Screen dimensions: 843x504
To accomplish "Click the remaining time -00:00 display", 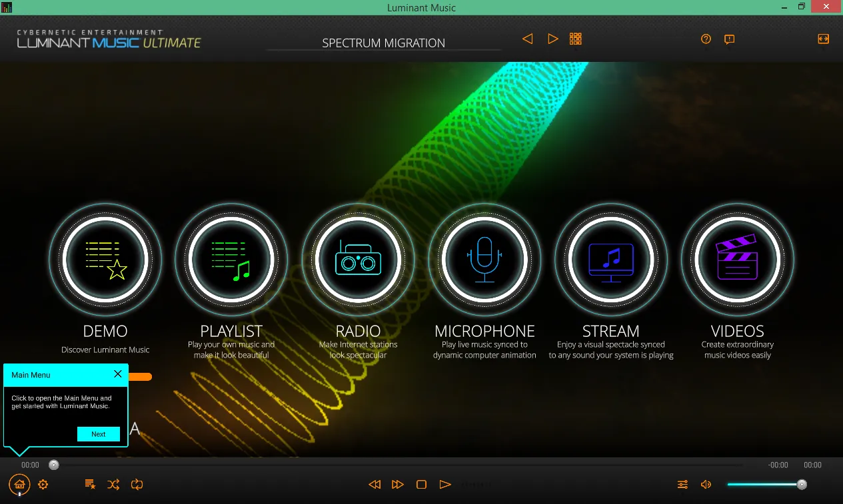I will coord(778,465).
